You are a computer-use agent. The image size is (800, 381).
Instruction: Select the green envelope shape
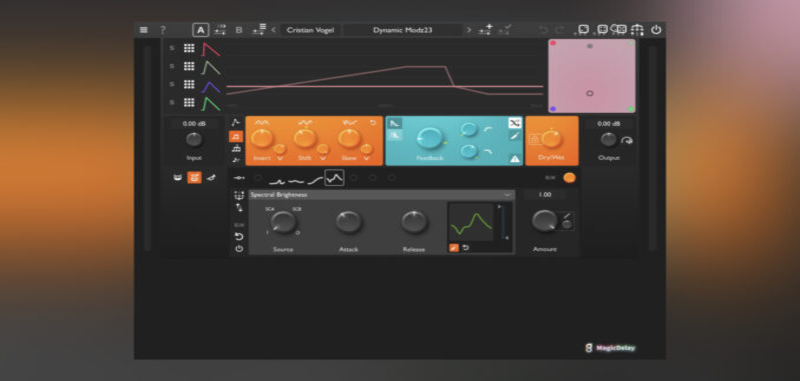pyautogui.click(x=211, y=104)
